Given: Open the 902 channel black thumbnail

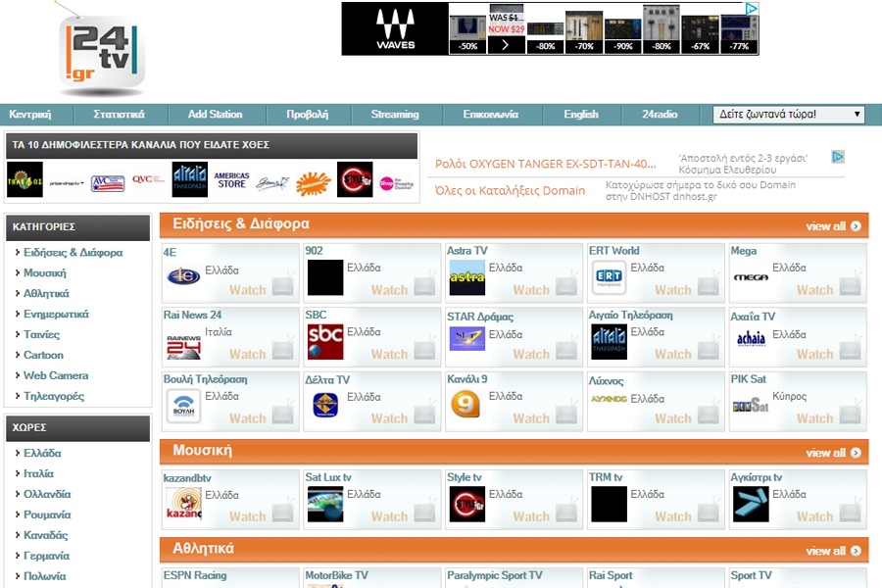Looking at the screenshot, I should [325, 277].
